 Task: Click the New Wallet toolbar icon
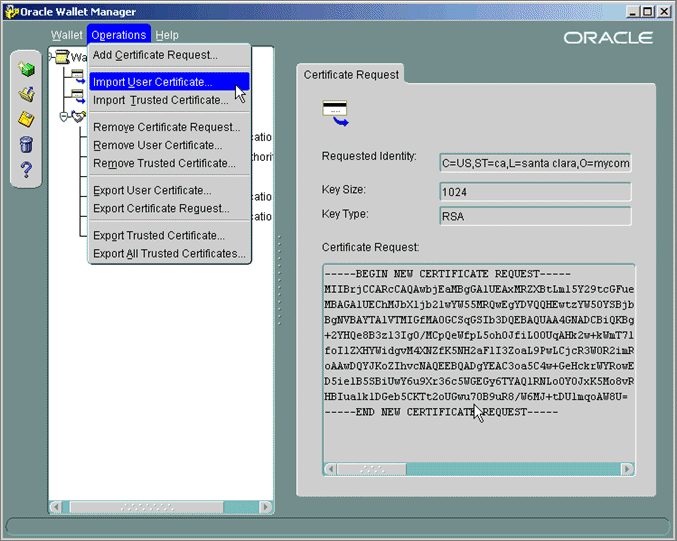(x=26, y=69)
